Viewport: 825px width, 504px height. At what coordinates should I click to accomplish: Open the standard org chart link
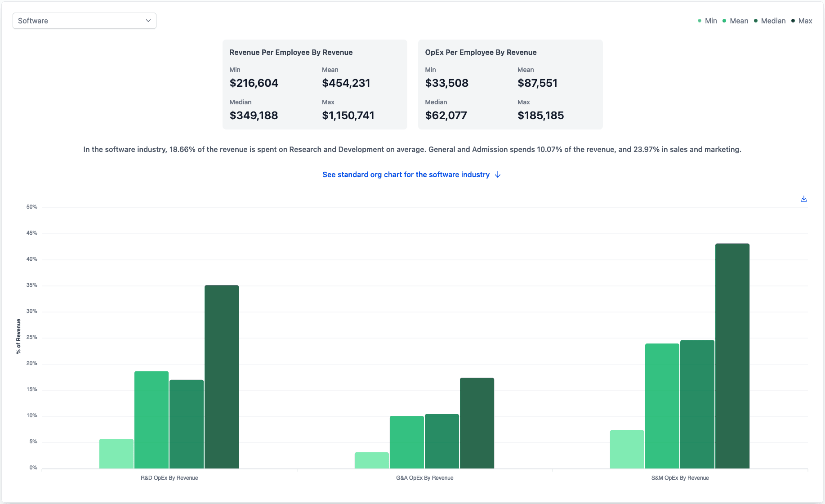pos(411,174)
